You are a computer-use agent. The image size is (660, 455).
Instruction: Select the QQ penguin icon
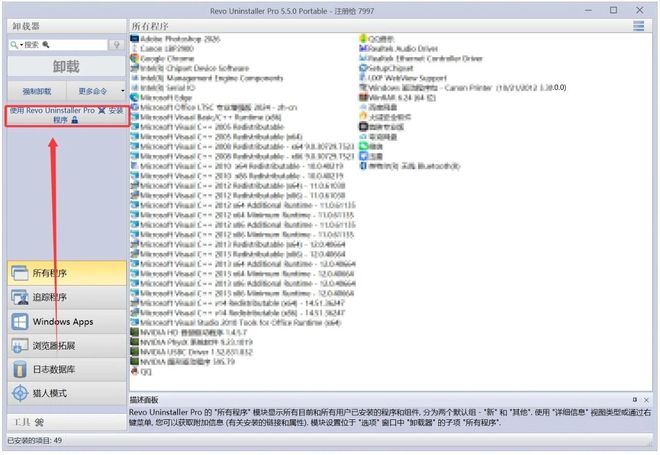135,371
